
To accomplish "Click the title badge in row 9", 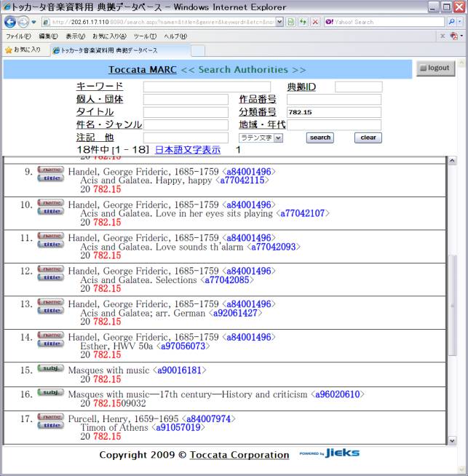I will [x=51, y=178].
